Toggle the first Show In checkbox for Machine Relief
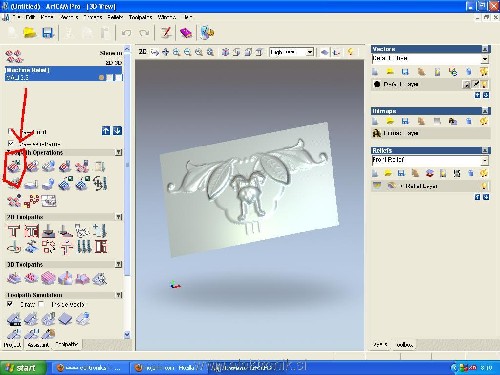Viewport: 500px width, 375px height. [110, 77]
